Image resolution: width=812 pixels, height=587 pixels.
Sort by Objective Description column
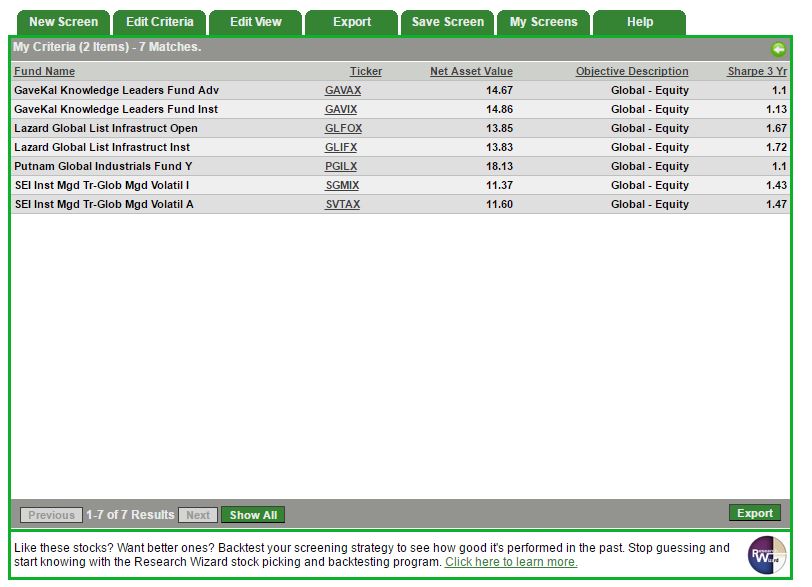632,71
